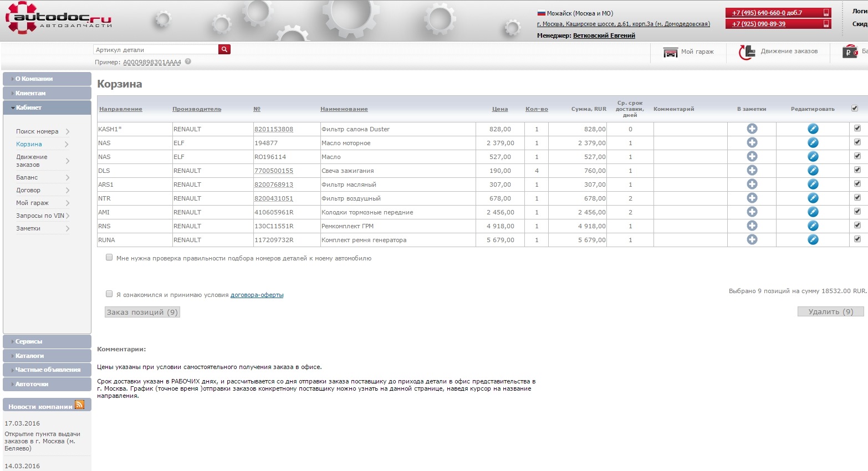Enable part number verification checkbox
868x471 pixels.
pos(109,257)
